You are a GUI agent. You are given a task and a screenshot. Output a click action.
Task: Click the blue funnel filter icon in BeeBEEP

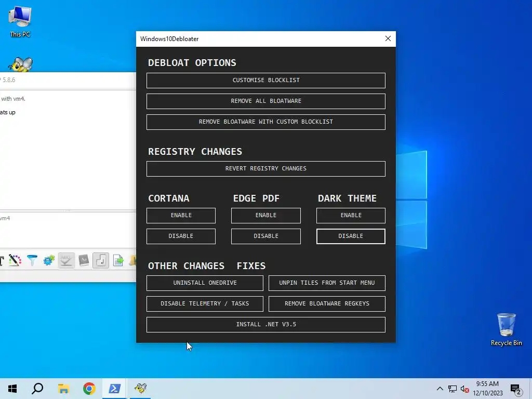32,261
